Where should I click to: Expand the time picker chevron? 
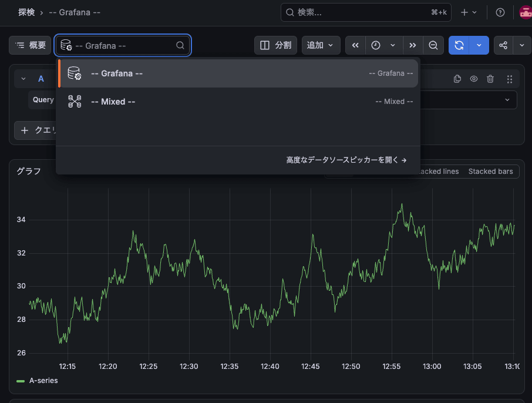tap(393, 45)
